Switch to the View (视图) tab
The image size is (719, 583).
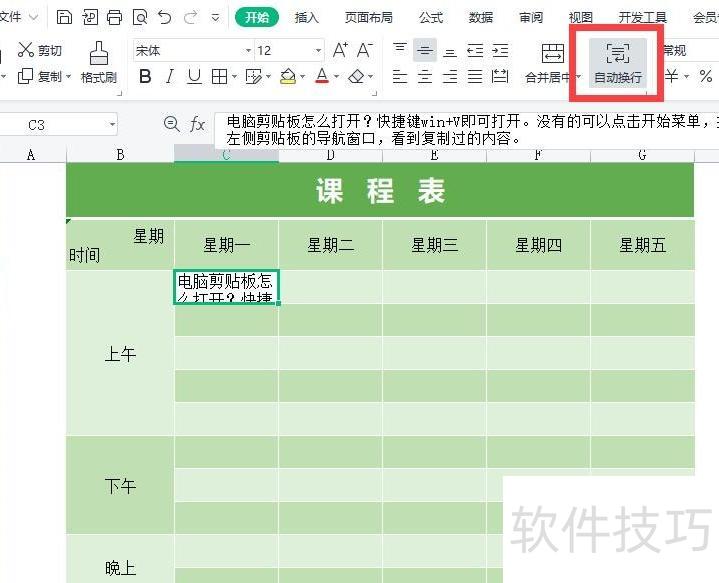tap(581, 17)
